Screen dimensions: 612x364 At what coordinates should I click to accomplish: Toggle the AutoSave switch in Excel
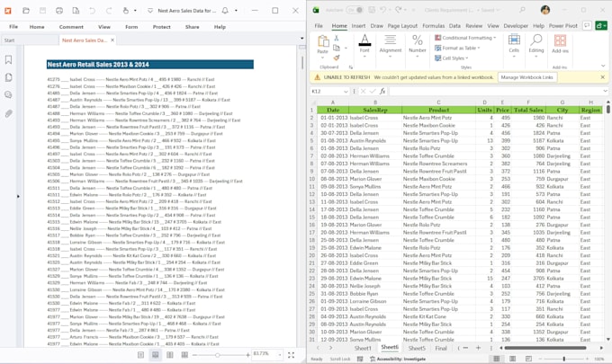[355, 10]
